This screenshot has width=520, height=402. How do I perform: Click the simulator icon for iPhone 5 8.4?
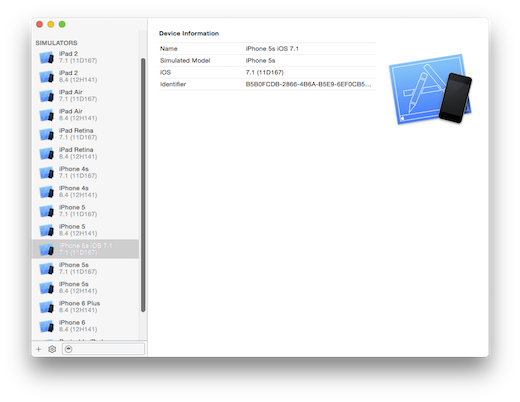click(x=47, y=230)
